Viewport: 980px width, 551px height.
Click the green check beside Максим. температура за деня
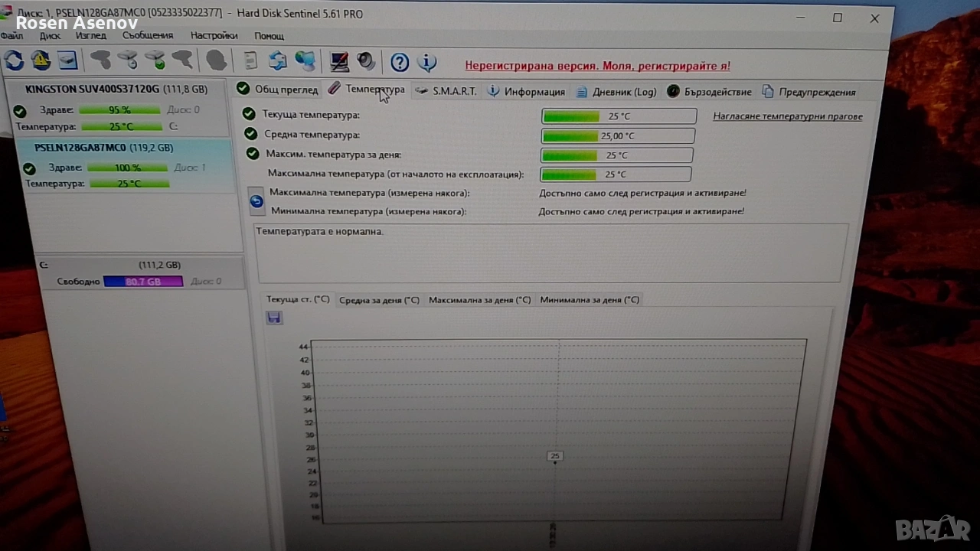point(253,153)
